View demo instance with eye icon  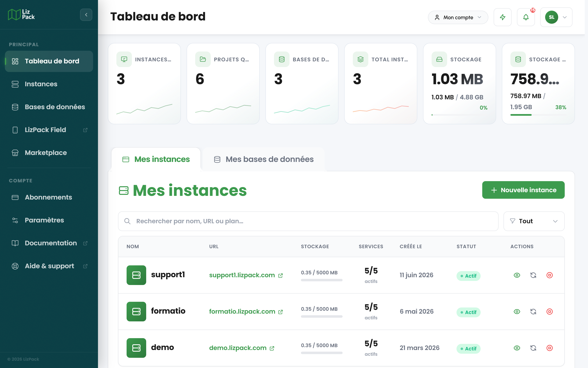517,348
